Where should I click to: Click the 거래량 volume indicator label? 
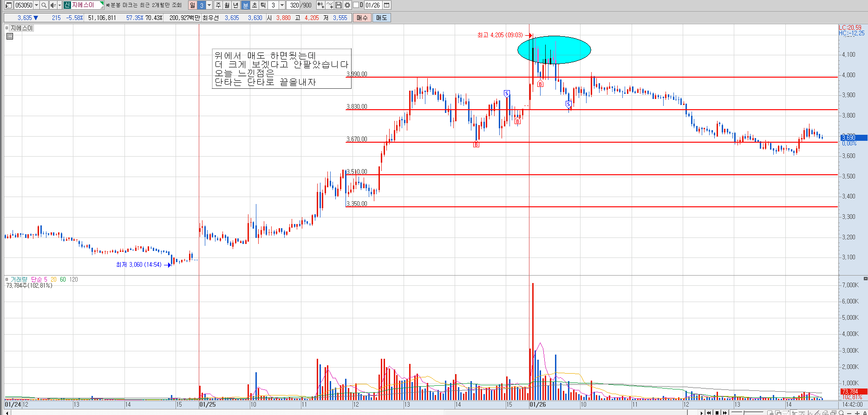click(x=19, y=279)
